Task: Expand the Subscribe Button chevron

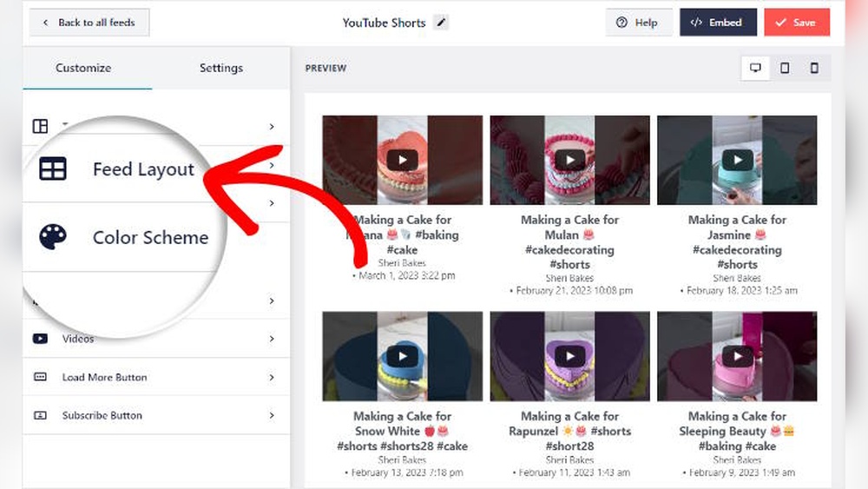Action: 272,415
